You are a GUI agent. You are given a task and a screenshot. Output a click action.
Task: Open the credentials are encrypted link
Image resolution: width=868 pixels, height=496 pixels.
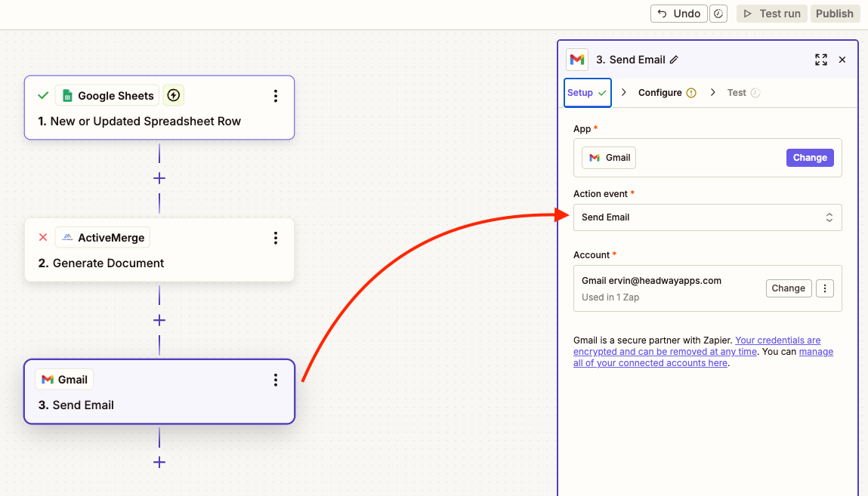tap(777, 340)
